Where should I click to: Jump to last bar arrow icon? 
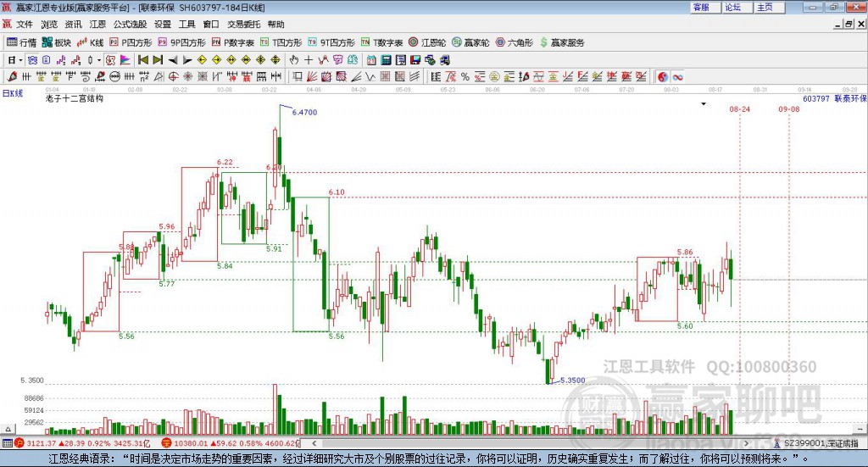[x=158, y=60]
